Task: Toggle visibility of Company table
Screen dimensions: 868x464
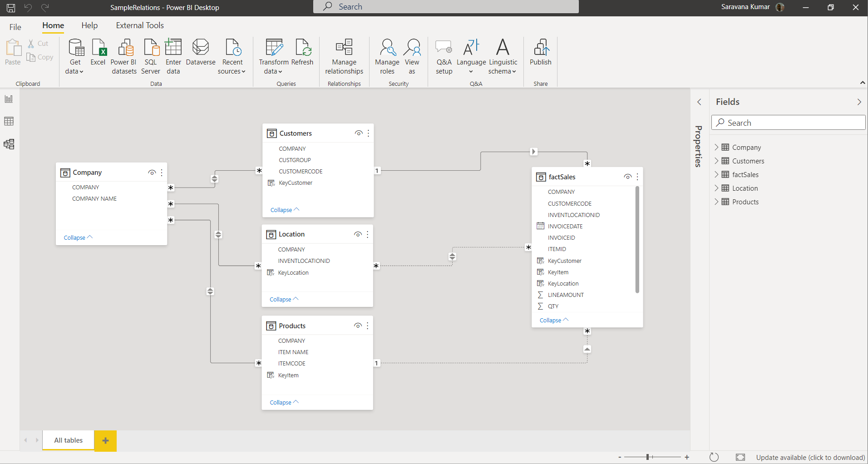Action: tap(152, 173)
